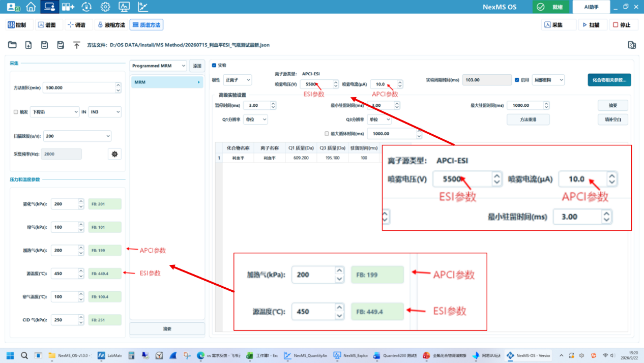Image resolution: width=644 pixels, height=363 pixels.
Task: Open Windows Start menu
Action: [10, 355]
